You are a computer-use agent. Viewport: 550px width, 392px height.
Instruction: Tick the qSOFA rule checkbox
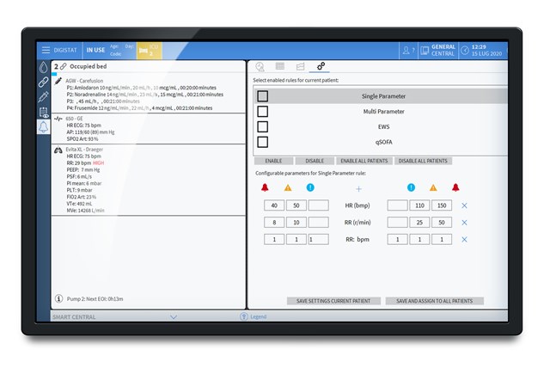pos(263,142)
